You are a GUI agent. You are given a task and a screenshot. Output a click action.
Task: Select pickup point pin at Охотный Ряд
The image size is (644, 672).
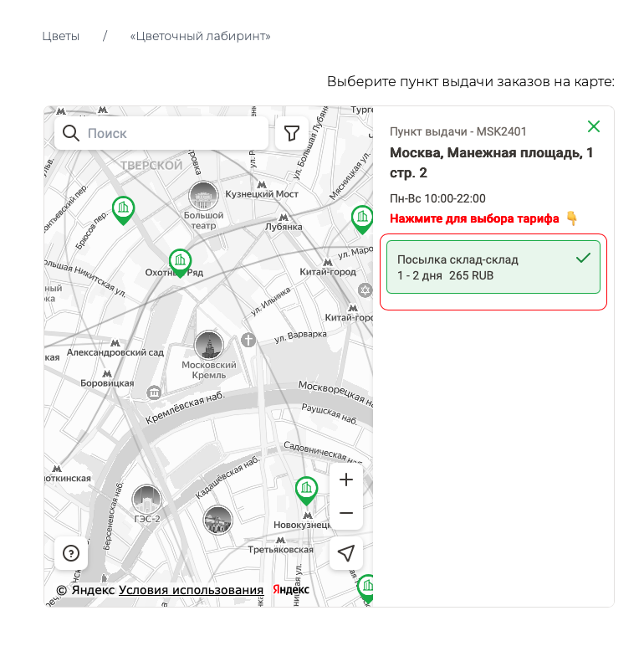(x=180, y=261)
